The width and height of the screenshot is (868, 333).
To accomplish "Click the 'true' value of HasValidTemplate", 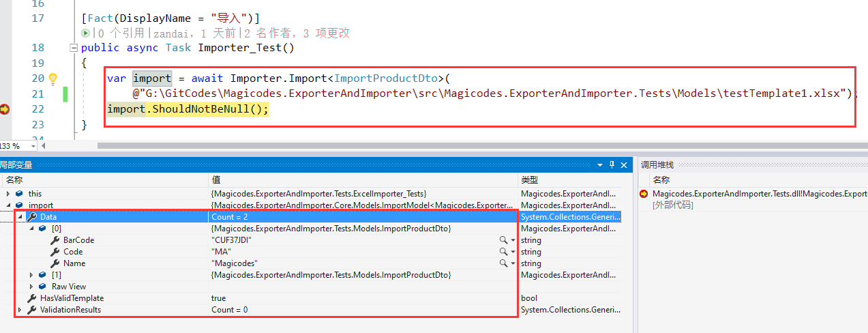I will (218, 298).
